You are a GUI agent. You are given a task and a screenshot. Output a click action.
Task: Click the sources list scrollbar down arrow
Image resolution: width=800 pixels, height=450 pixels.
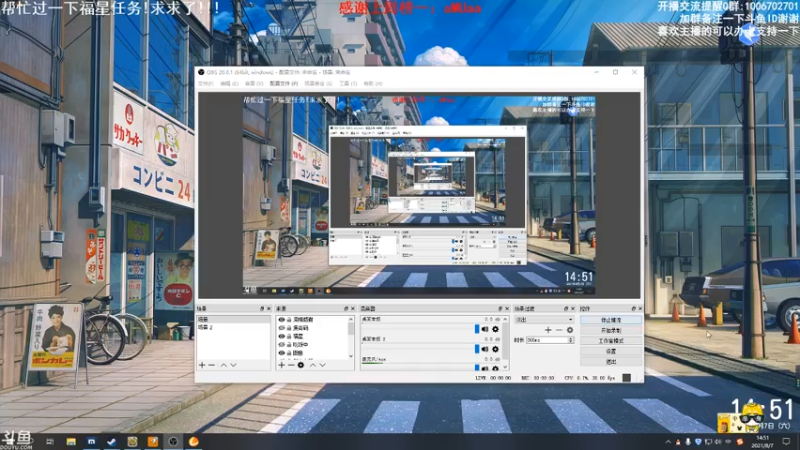coord(351,356)
